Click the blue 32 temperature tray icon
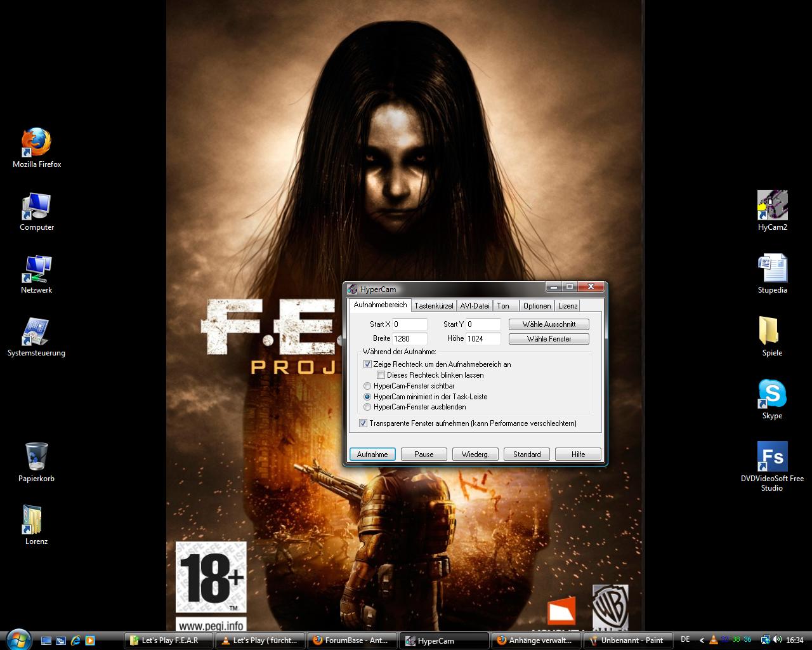 point(724,640)
